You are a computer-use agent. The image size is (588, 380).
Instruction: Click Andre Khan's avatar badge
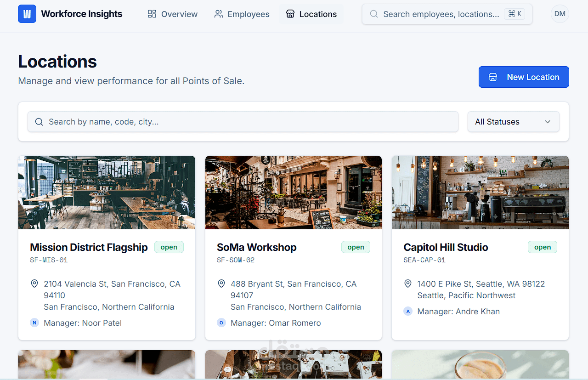(408, 312)
